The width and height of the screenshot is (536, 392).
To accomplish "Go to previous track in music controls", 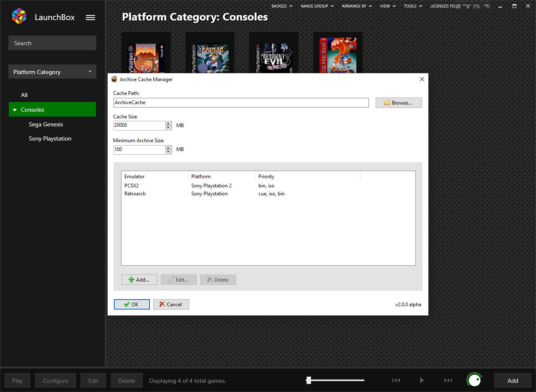I will click(x=396, y=380).
